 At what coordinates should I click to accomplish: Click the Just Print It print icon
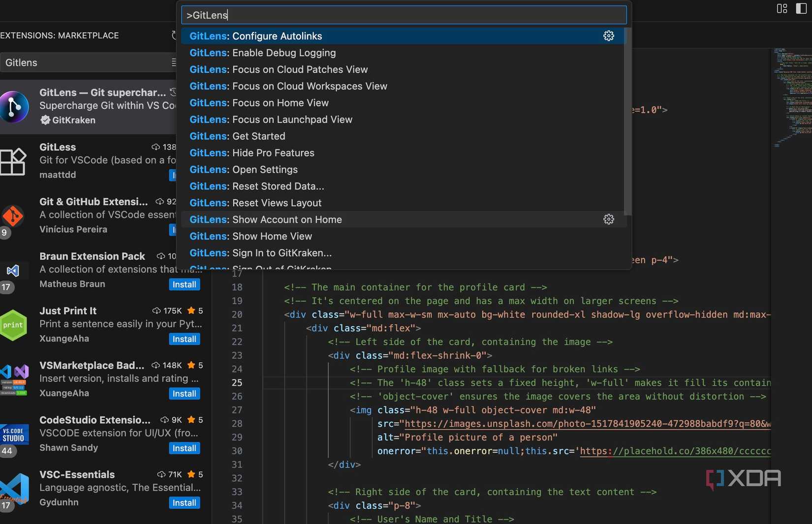click(x=13, y=325)
